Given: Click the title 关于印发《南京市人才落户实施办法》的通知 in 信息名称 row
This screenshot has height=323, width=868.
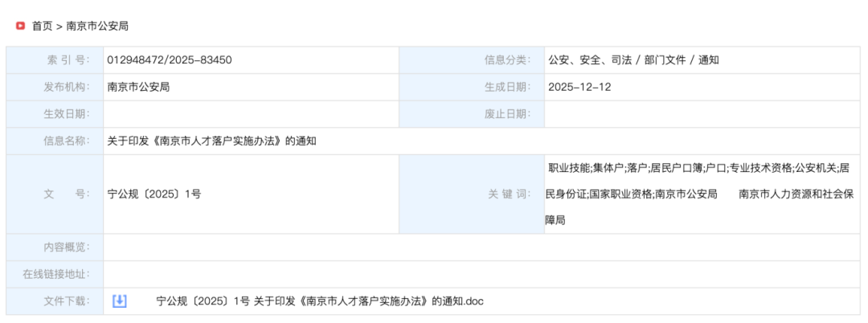Looking at the screenshot, I should pyautogui.click(x=211, y=141).
